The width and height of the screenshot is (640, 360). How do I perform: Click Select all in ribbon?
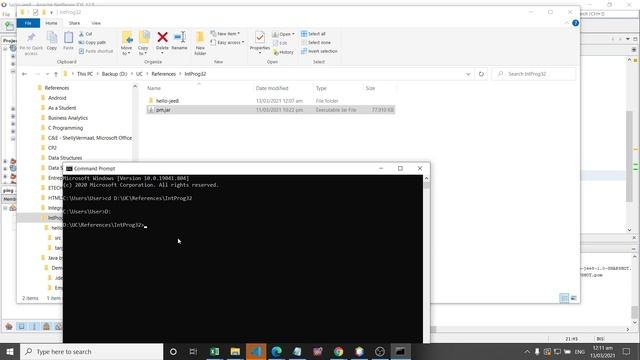(313, 33)
